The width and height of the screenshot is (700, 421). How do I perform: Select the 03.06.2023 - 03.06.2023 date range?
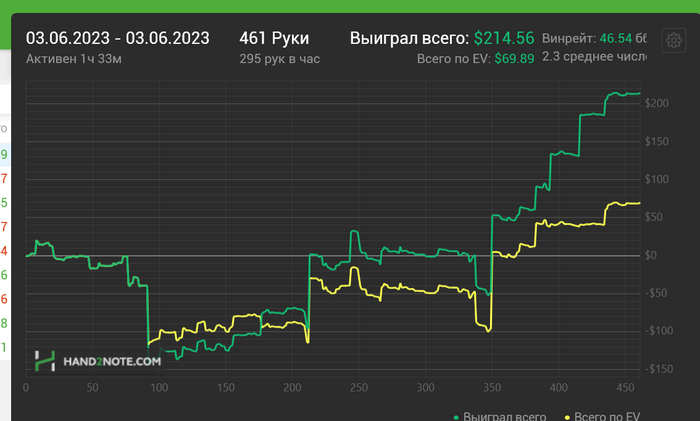click(x=117, y=38)
